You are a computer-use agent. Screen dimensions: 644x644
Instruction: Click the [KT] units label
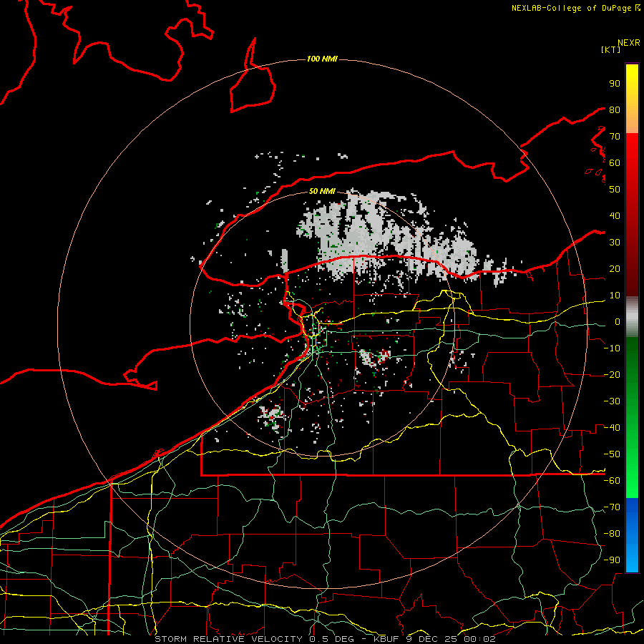(x=611, y=49)
